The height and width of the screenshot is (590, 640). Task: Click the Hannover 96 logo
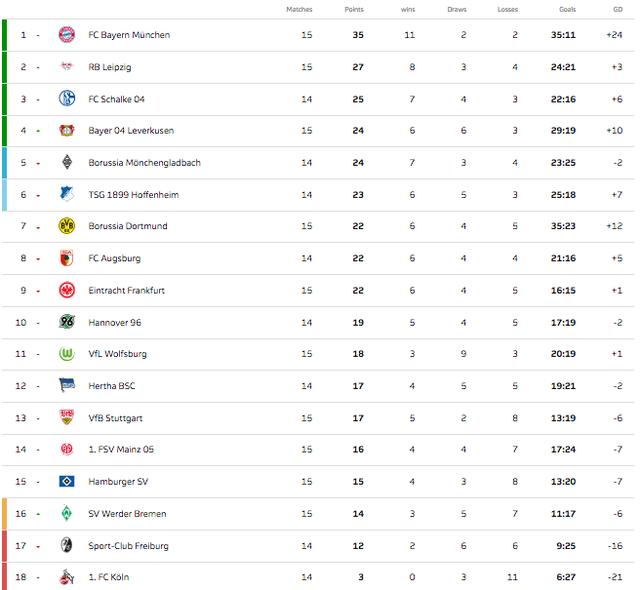[x=67, y=322]
